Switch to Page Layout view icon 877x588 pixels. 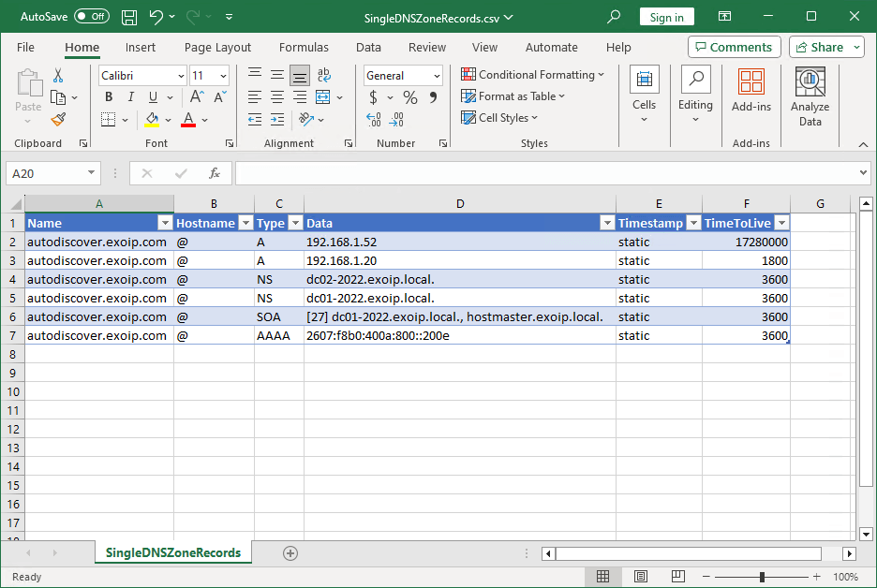coord(640,577)
